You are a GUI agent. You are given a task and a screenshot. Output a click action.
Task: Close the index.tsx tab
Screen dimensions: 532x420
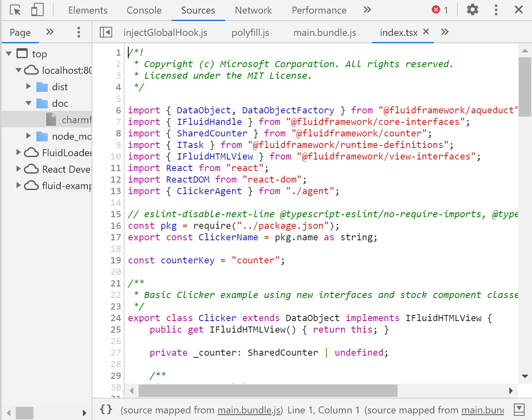pyautogui.click(x=426, y=31)
